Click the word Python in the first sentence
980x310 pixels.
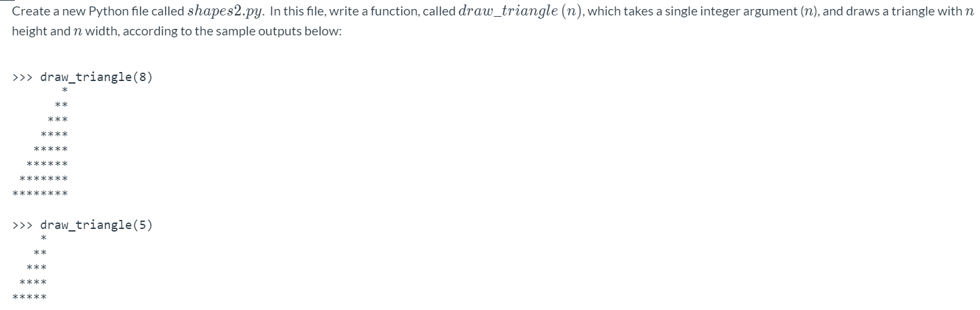(116, 12)
